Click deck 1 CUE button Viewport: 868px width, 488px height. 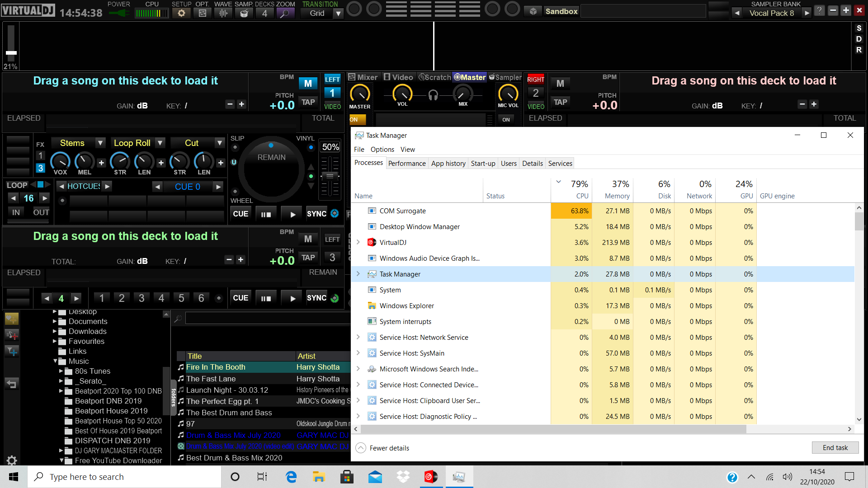[x=241, y=214]
